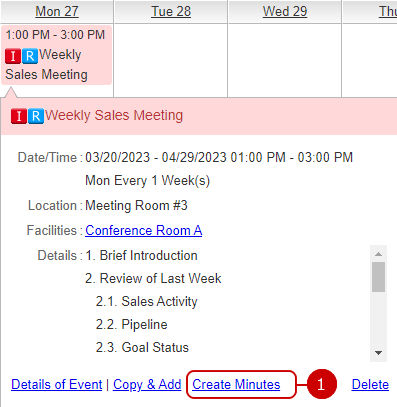Click scrollbar up arrow in Details box
397x407 pixels.
coord(378,254)
